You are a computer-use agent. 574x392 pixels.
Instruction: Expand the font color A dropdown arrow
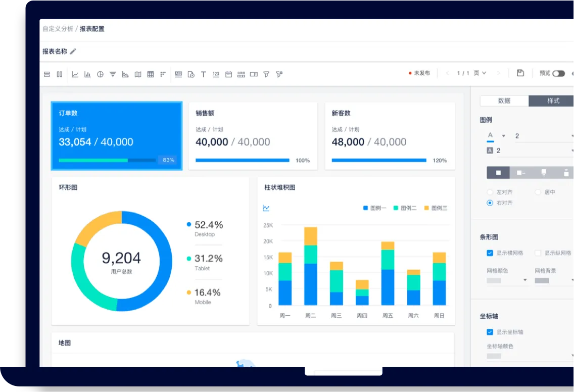point(504,136)
